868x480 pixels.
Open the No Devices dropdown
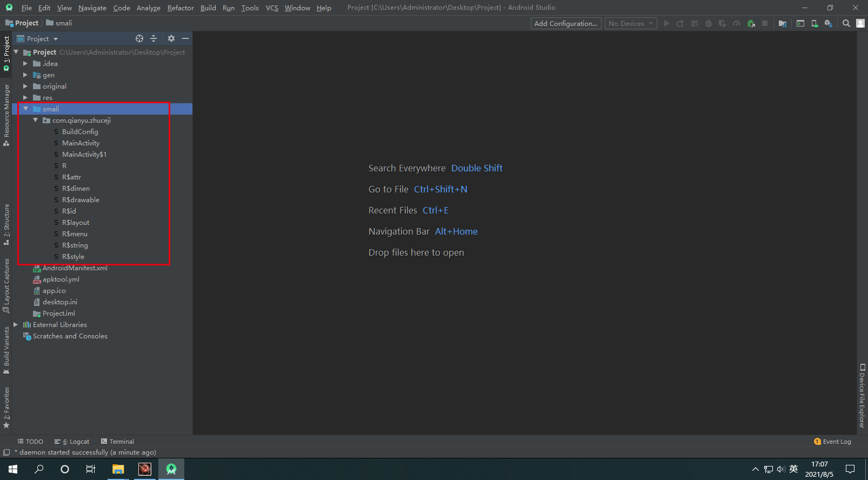[631, 23]
